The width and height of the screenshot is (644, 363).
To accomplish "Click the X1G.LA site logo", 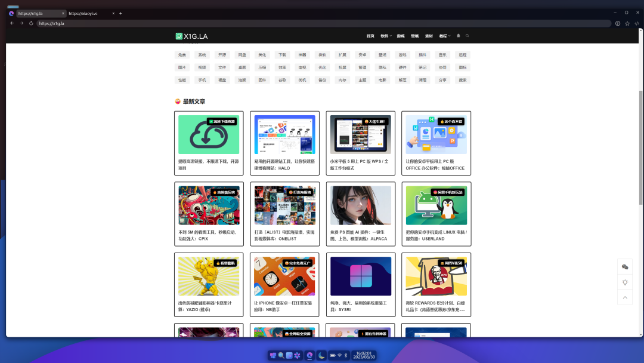I will pos(191,36).
